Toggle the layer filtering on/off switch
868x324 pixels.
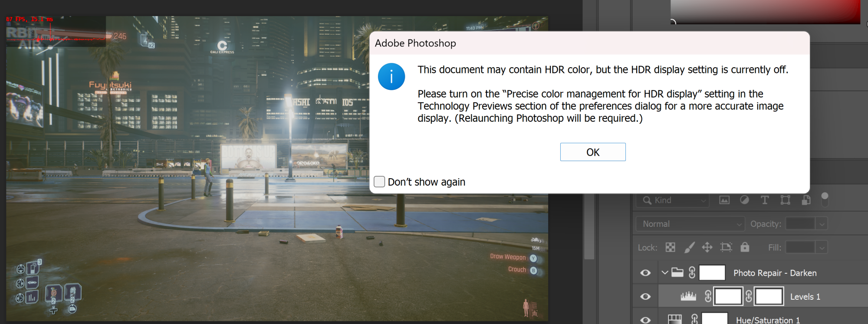825,199
